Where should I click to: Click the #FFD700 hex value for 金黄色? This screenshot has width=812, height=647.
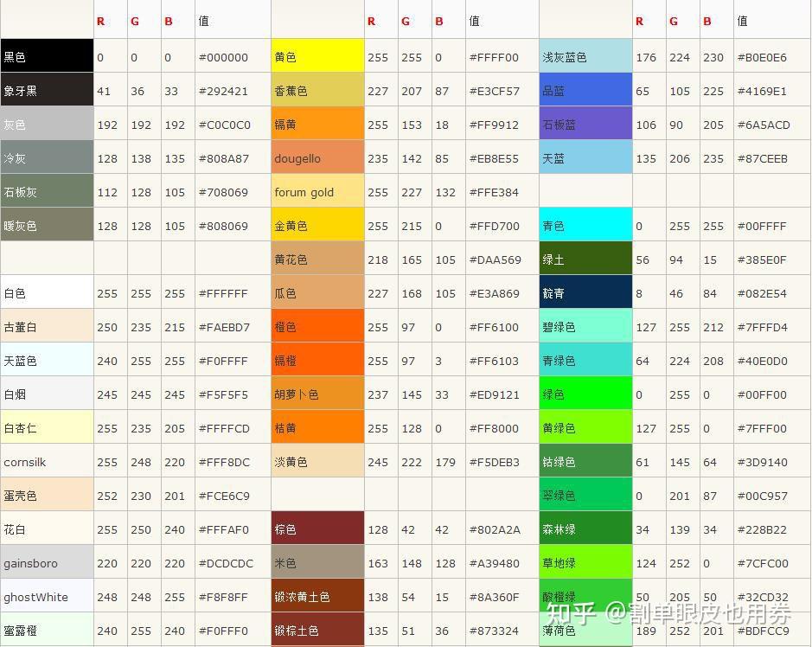point(496,225)
